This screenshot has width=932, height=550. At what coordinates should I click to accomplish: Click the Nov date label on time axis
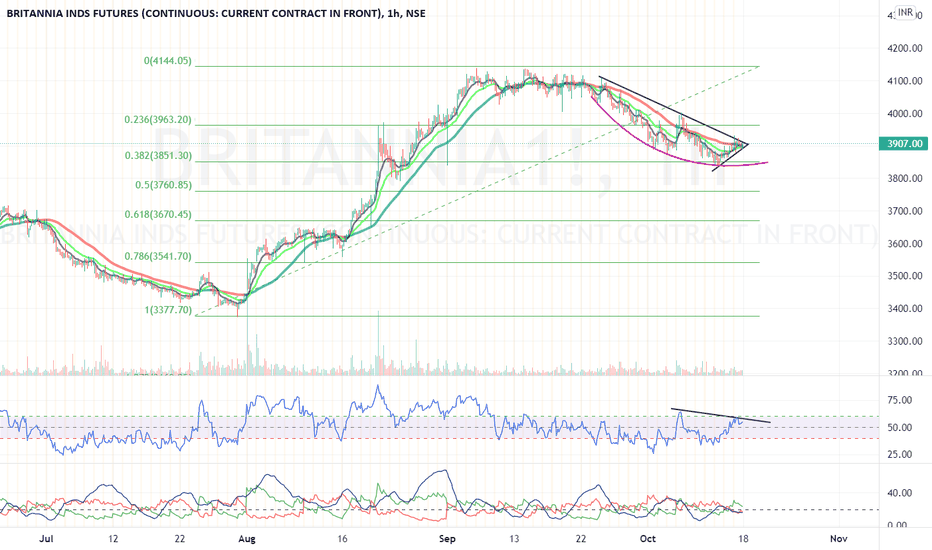click(x=838, y=539)
